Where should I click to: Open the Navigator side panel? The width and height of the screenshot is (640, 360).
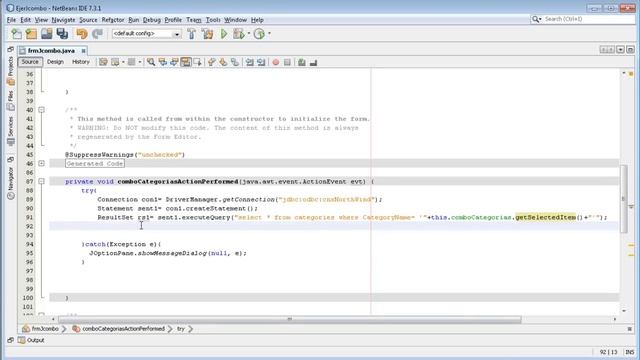coord(11,183)
